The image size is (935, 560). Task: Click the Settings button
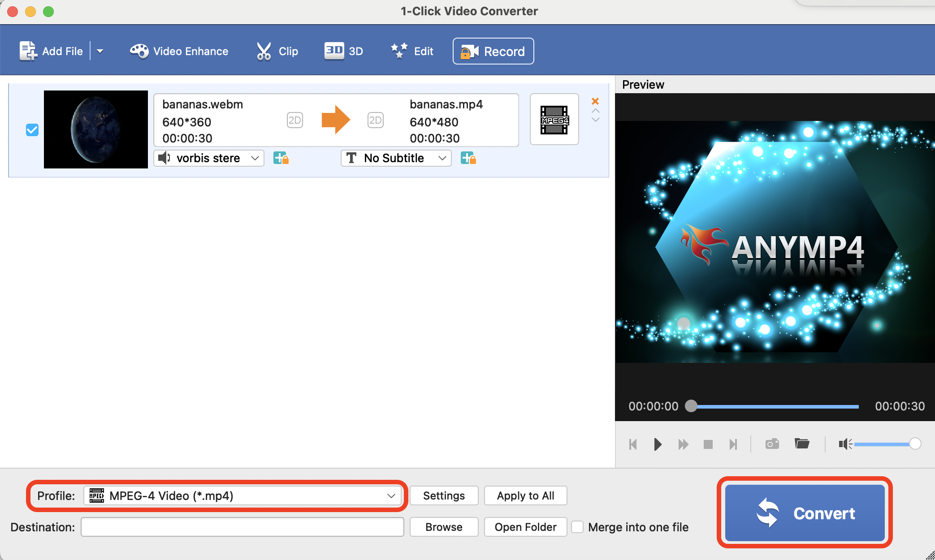tap(444, 496)
